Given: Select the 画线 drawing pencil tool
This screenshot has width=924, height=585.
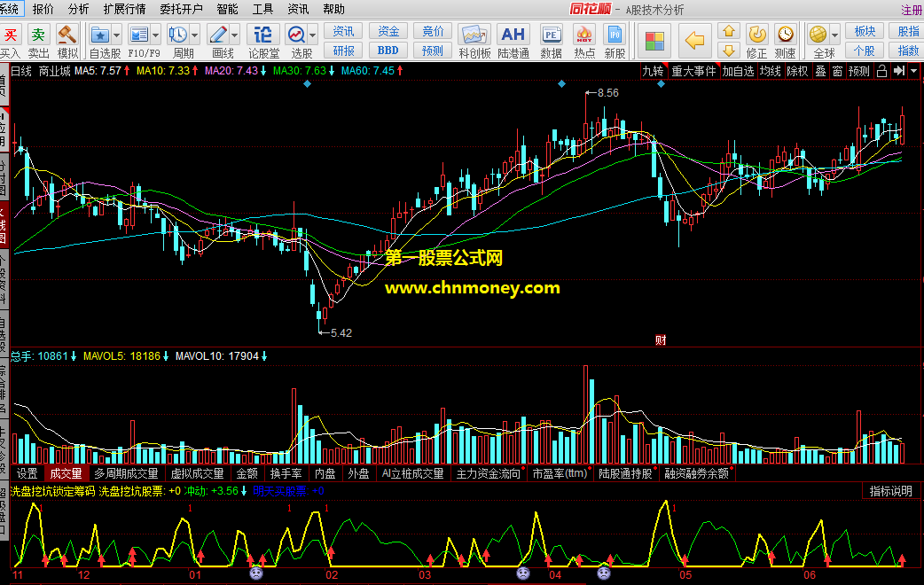Looking at the screenshot, I should [218, 35].
